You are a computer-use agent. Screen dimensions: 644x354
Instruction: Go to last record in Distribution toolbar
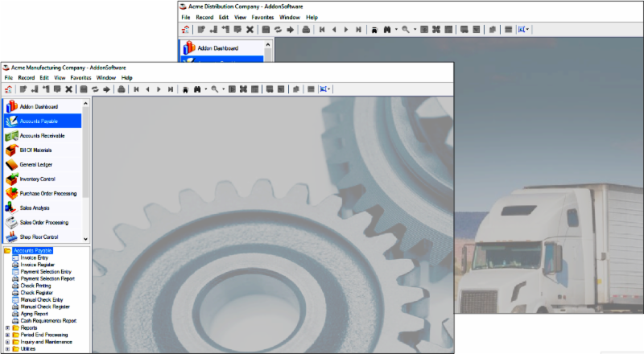358,30
